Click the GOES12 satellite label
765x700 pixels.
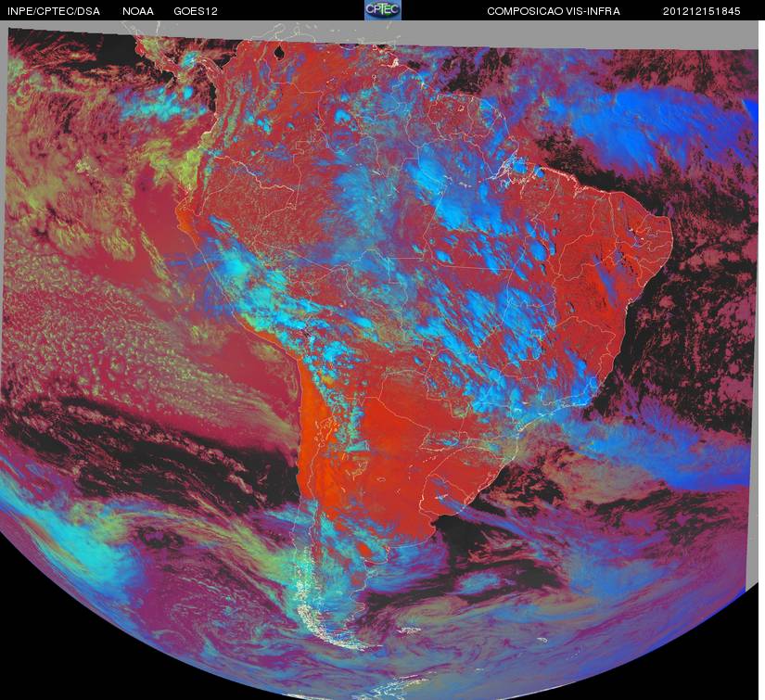point(195,11)
